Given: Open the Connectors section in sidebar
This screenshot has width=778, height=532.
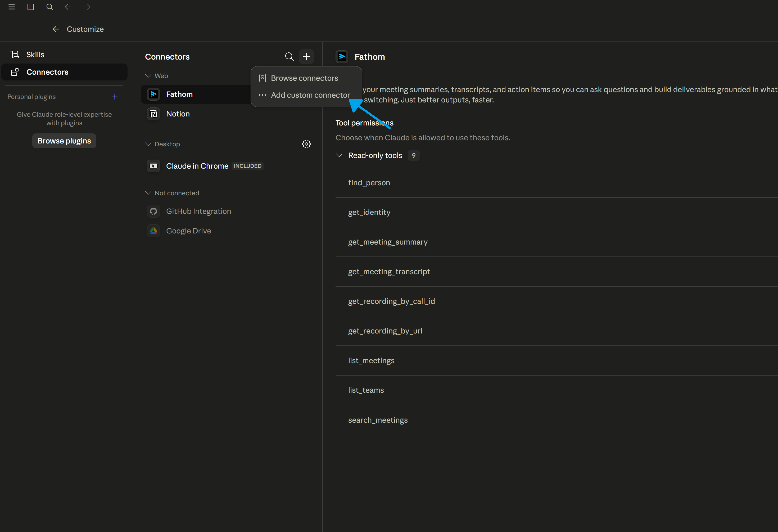Looking at the screenshot, I should [64, 72].
